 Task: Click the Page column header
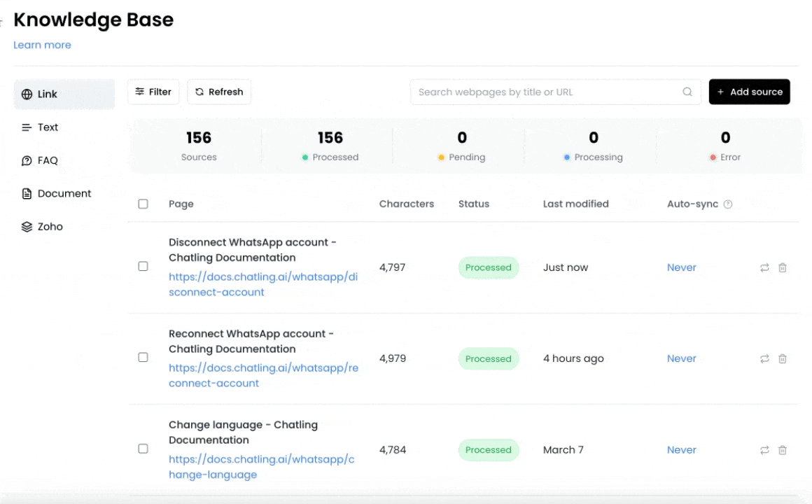[181, 204]
